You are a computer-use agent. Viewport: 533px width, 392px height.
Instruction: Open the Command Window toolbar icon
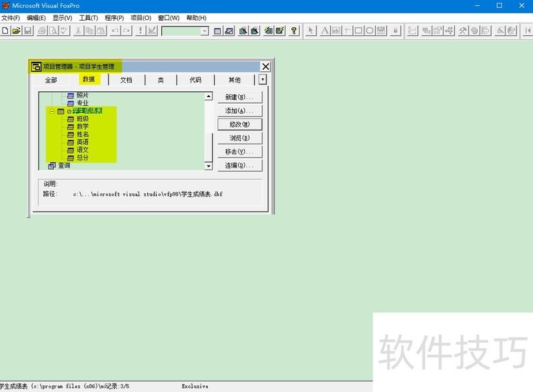point(218,31)
